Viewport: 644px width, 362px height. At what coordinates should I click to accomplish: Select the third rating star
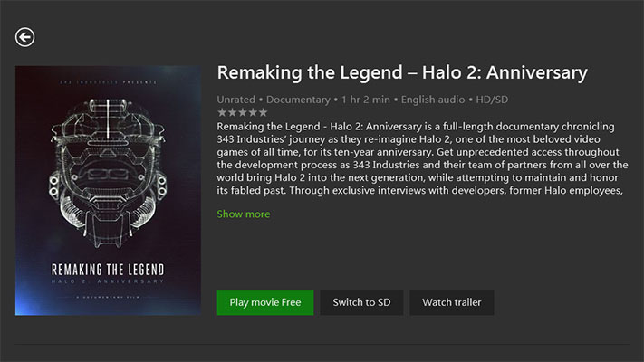coord(242,112)
